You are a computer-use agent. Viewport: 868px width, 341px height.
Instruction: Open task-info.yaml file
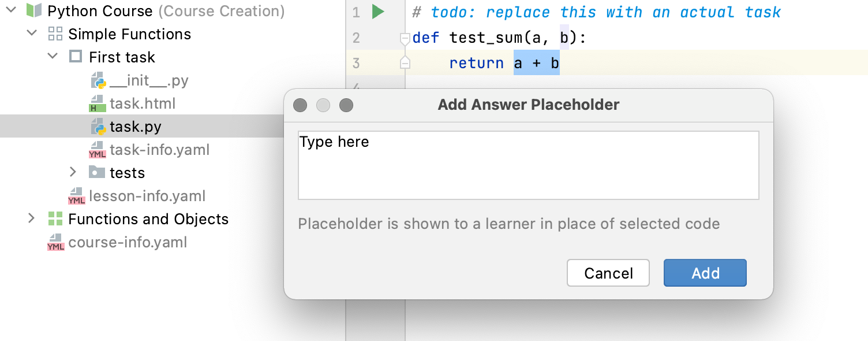159,150
